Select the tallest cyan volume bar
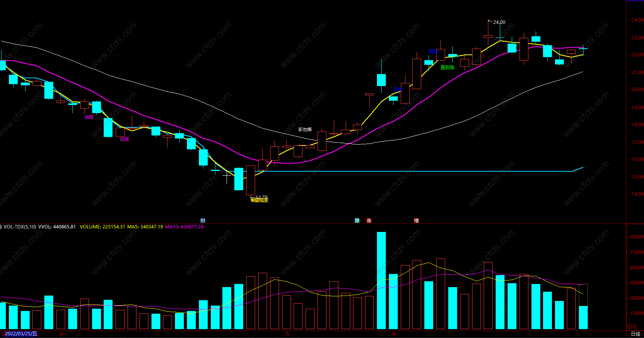The image size is (644, 338). tap(381, 281)
